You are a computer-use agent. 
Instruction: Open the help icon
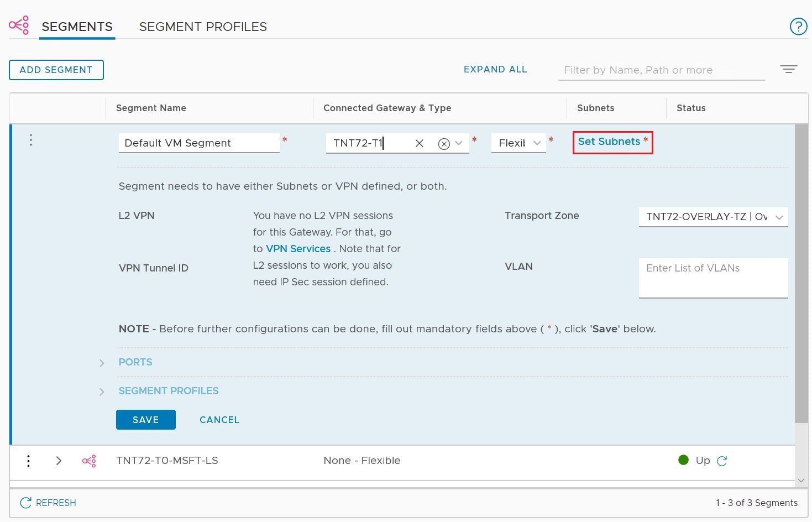tap(798, 26)
